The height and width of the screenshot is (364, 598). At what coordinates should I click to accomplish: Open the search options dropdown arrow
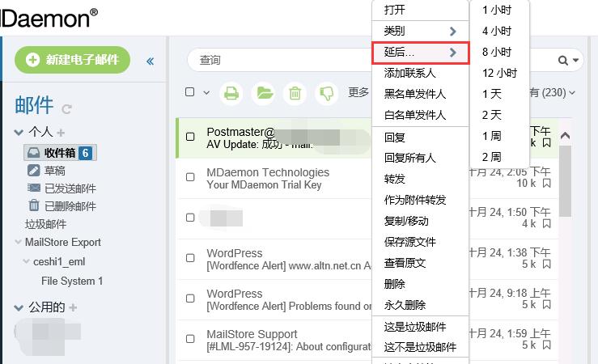575,60
